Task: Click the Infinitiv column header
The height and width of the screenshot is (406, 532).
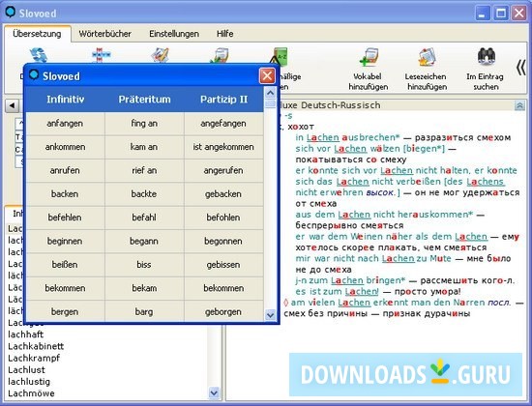Action: (65, 100)
